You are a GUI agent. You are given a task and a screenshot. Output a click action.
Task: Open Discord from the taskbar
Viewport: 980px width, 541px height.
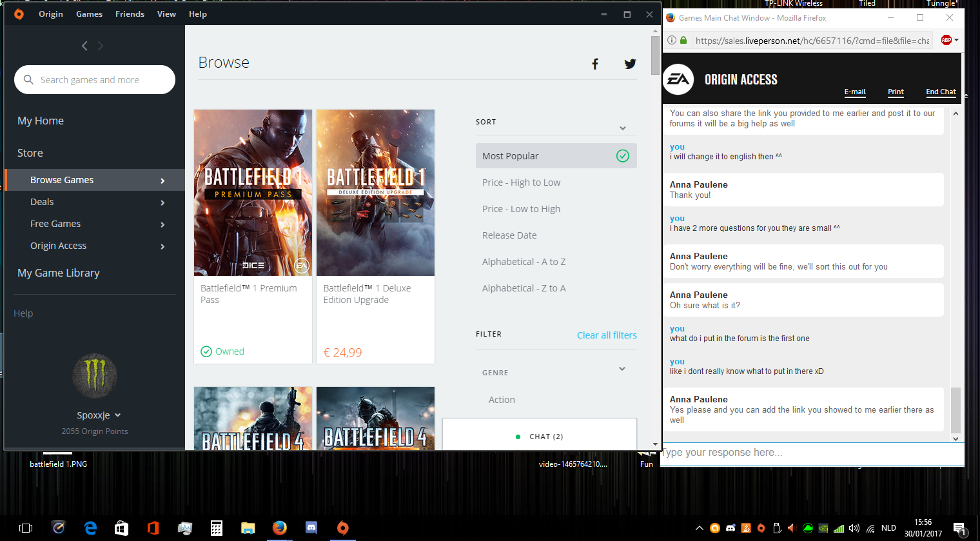pos(311,528)
